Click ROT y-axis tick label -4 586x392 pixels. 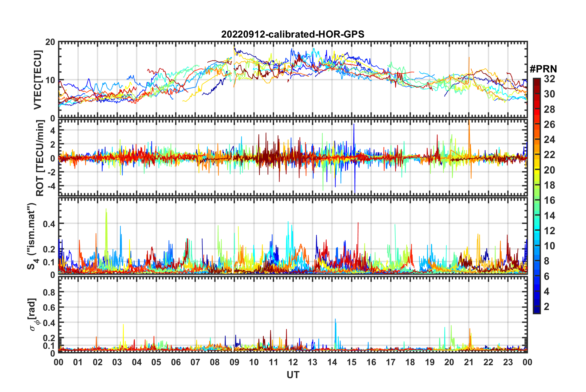pos(51,186)
